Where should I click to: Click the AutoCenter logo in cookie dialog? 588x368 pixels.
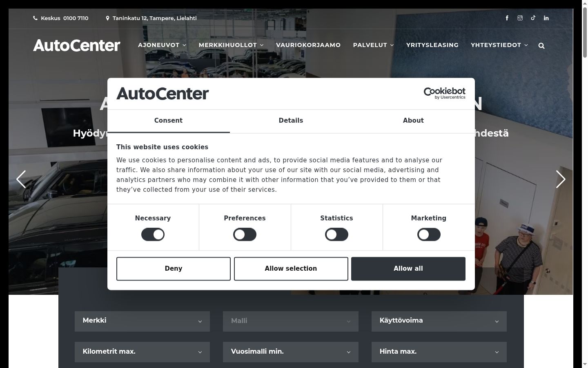point(163,94)
